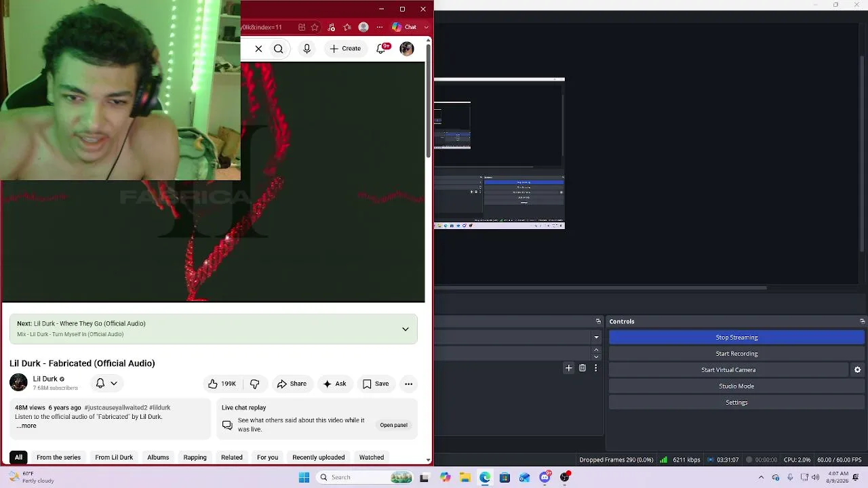Switch to Microsoft Edge on taskbar
The width and height of the screenshot is (868, 488).
[485, 477]
